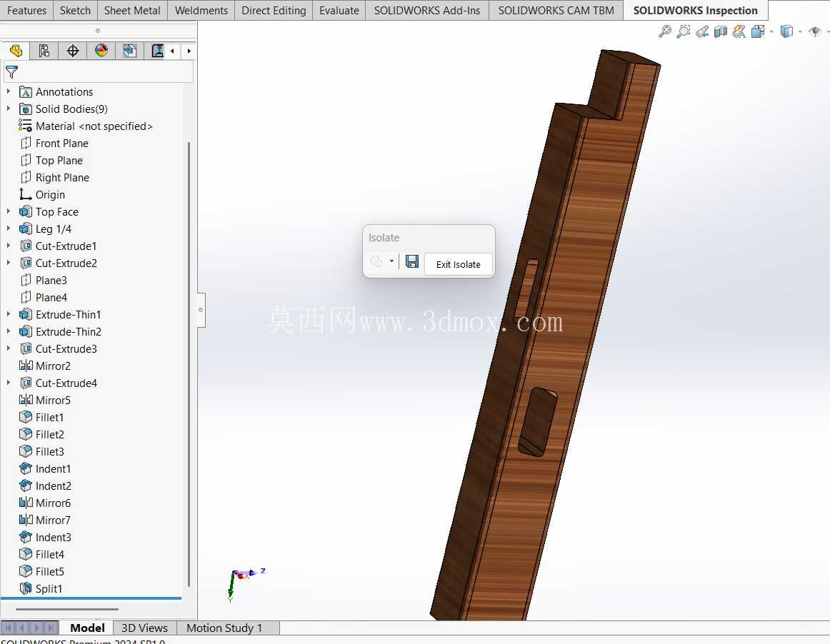Expand the Leg 1/4 feature
This screenshot has height=644, width=830.
(9, 228)
